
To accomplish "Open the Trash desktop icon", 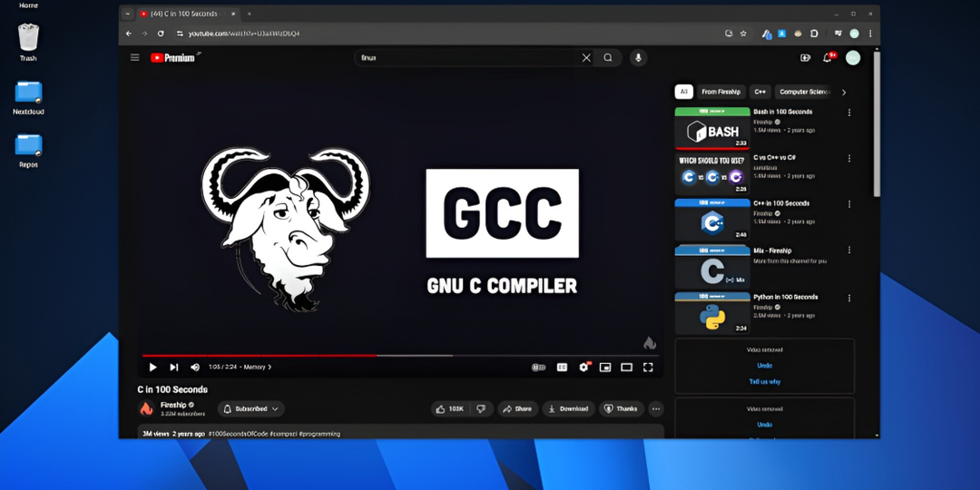I will 28,42.
